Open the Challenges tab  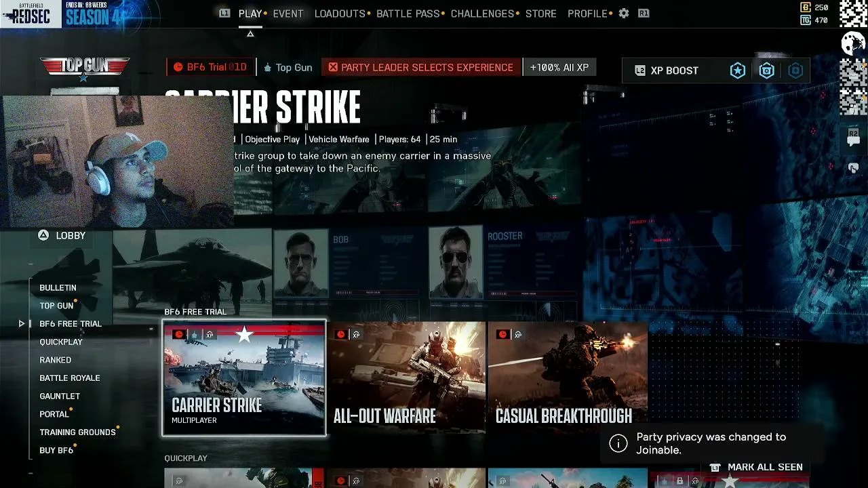click(x=482, y=14)
